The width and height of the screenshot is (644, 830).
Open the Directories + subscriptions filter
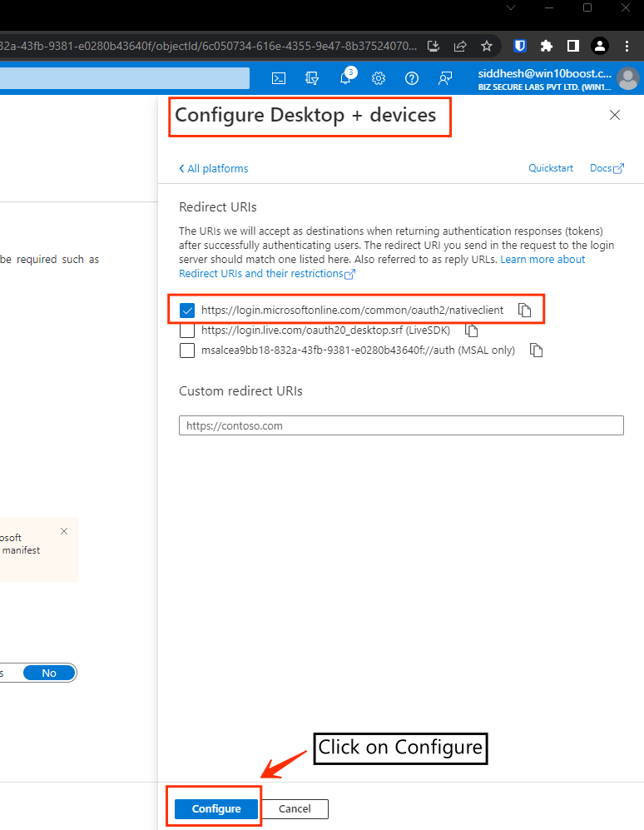click(313, 78)
